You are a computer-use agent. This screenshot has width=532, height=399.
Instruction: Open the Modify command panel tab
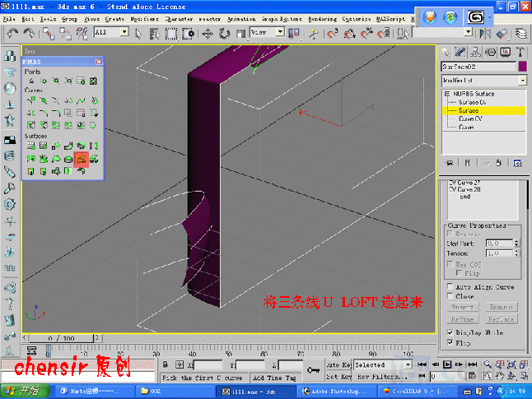[460, 52]
